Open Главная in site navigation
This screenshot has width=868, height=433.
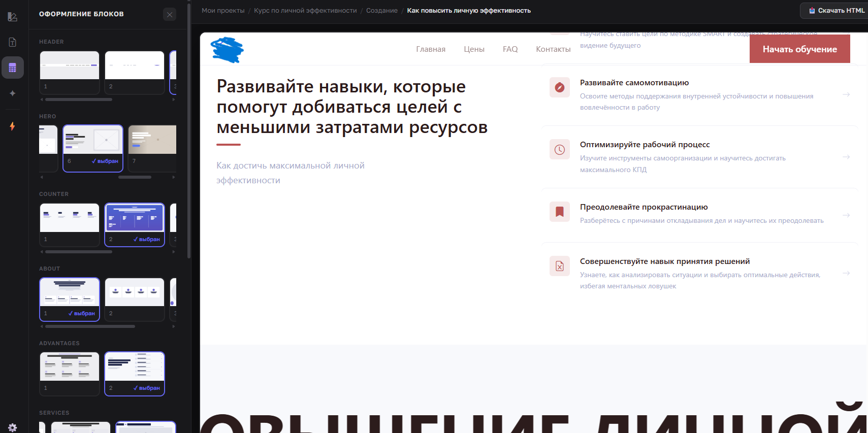(431, 49)
